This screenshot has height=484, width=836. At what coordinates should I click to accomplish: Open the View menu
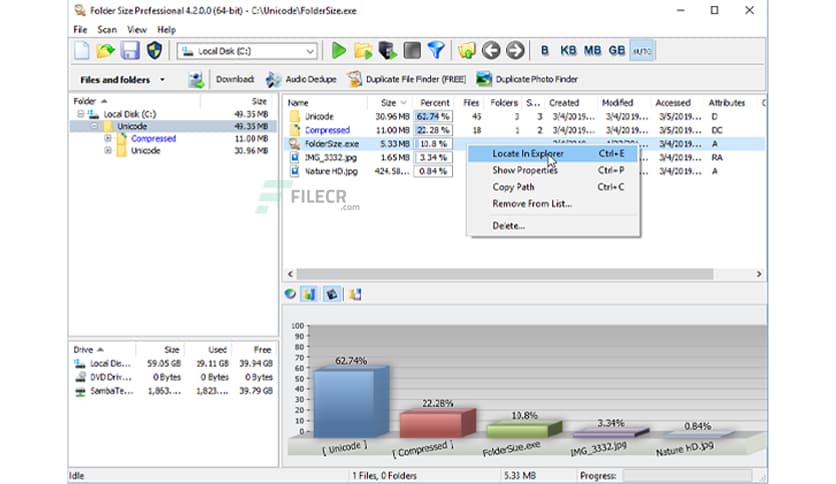(x=136, y=30)
